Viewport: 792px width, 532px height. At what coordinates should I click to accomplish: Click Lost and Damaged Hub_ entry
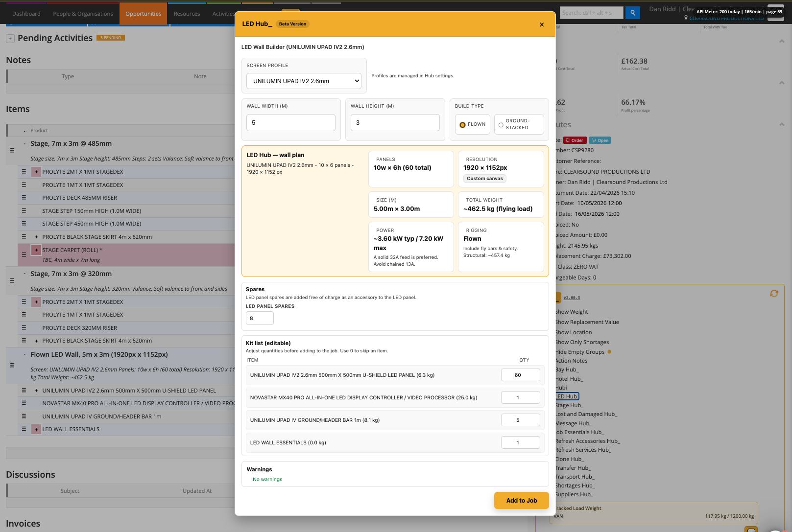point(586,414)
